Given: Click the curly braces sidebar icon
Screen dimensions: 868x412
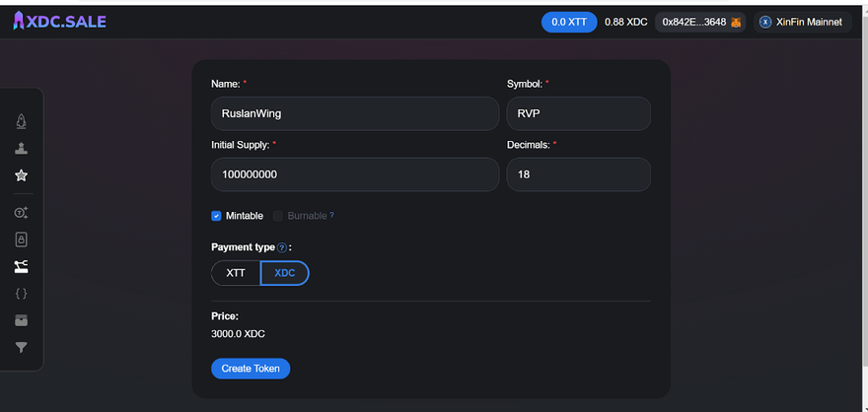Looking at the screenshot, I should (21, 294).
